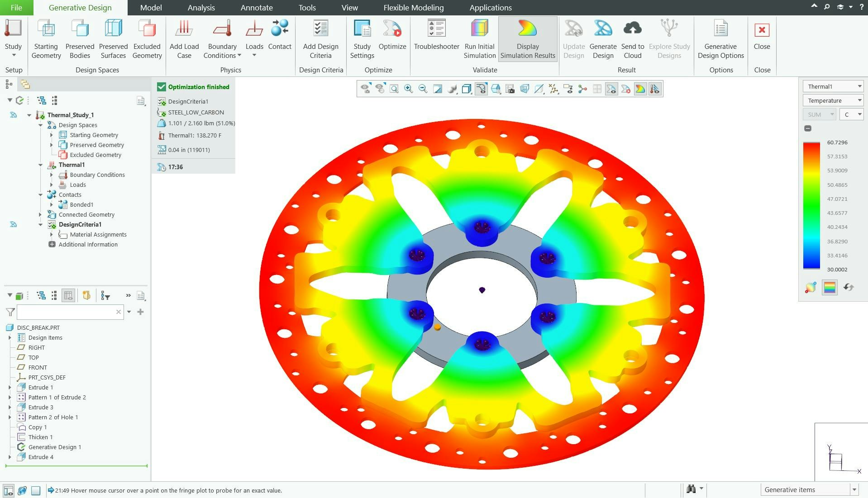Click the model tree filter search field
The image size is (868, 498).
pos(68,312)
